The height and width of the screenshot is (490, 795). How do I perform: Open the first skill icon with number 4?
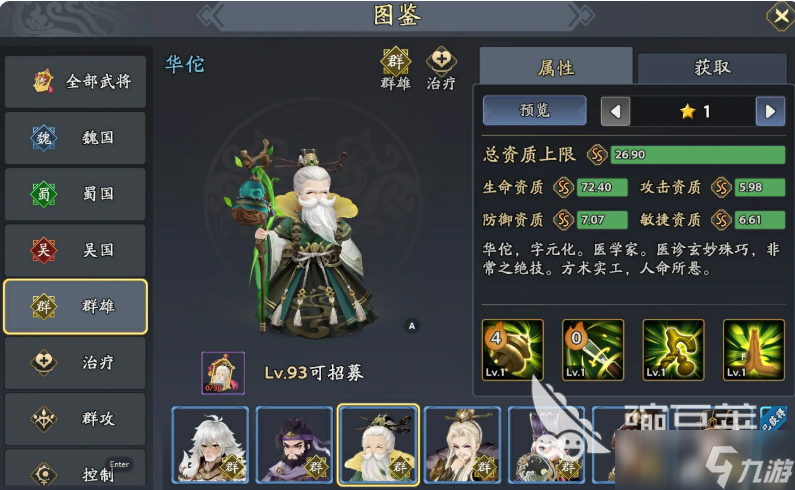[513, 349]
